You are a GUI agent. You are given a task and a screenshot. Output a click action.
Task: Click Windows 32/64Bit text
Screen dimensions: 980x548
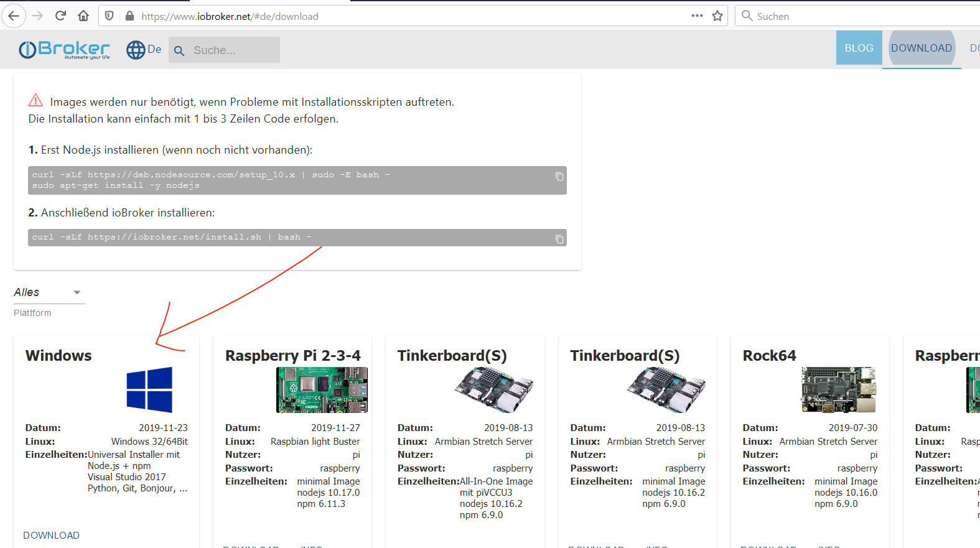[149, 442]
